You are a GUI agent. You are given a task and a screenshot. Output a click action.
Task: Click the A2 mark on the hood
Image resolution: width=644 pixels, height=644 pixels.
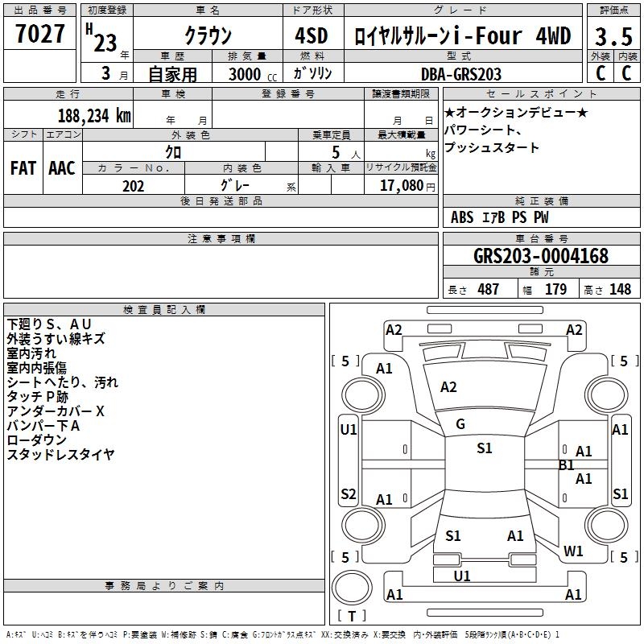448,387
